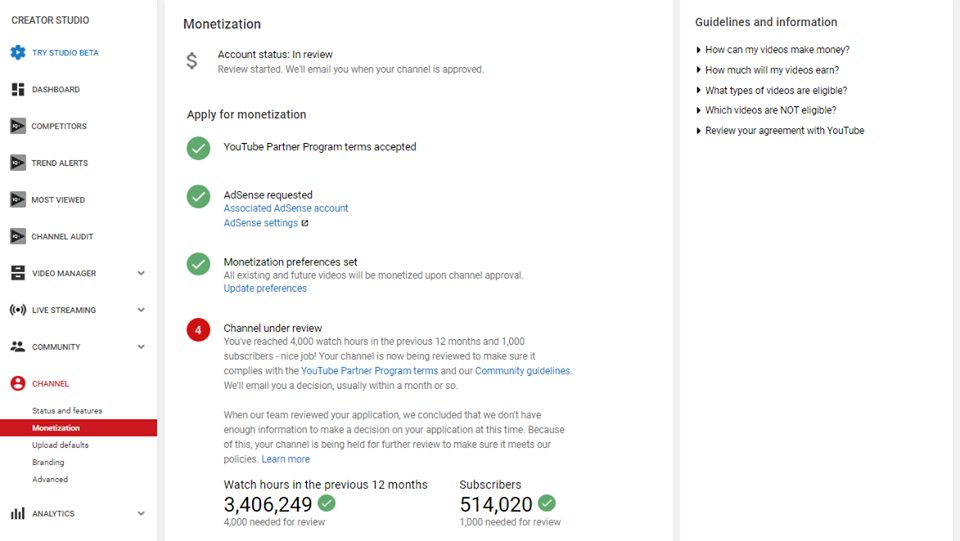Click green checkmark beside AdSense requested
Image resolution: width=960 pixels, height=541 pixels.
[198, 196]
